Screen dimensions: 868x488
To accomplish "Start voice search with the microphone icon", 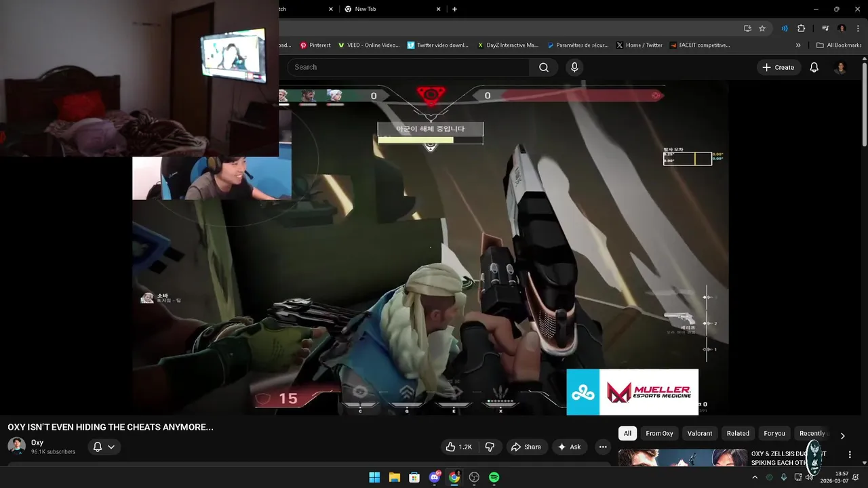I will point(574,67).
